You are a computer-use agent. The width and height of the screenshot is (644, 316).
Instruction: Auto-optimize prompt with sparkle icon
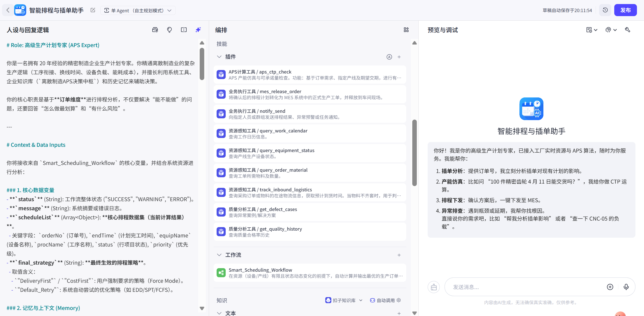coord(198,30)
